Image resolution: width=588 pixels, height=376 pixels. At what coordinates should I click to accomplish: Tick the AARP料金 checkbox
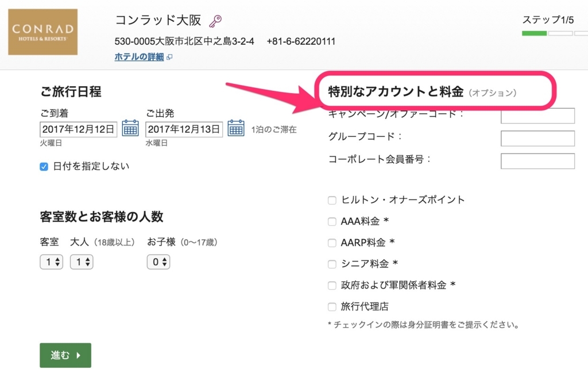coord(332,243)
